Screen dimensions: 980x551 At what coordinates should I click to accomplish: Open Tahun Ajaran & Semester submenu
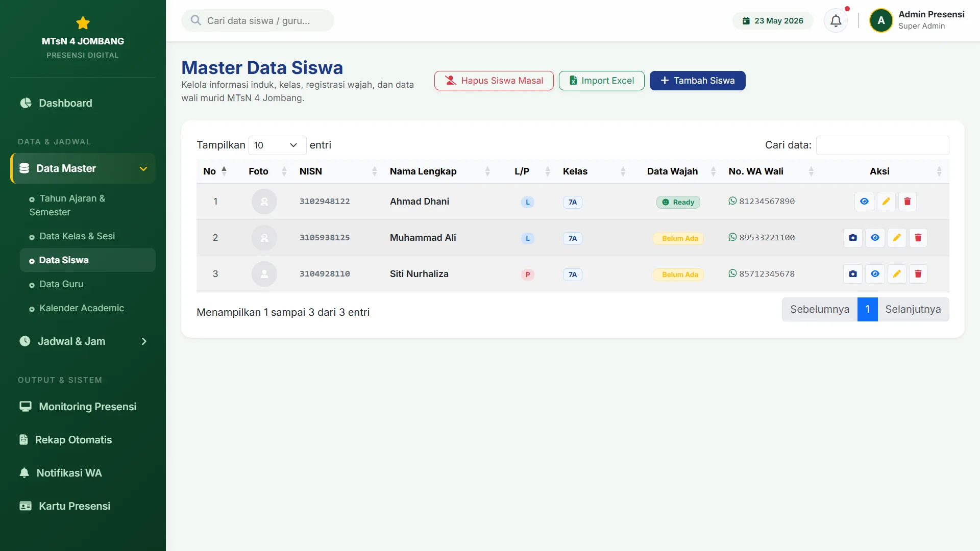[88, 205]
